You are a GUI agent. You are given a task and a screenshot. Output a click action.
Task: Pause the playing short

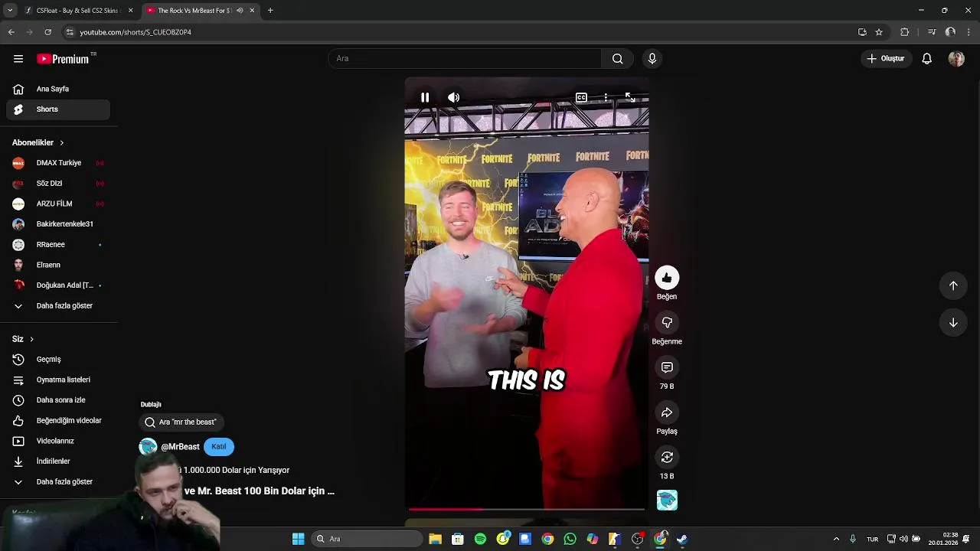[x=425, y=97]
